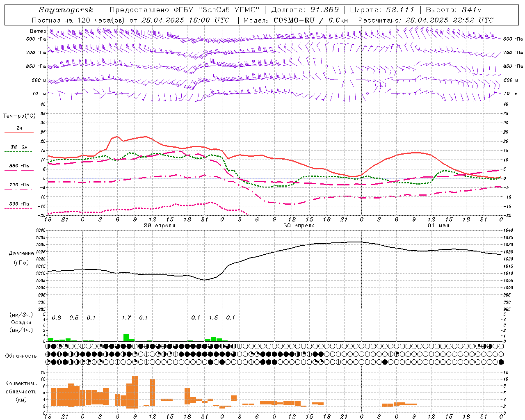
Task: Click the "Конвективн." convective cloud label
Action: point(21,383)
